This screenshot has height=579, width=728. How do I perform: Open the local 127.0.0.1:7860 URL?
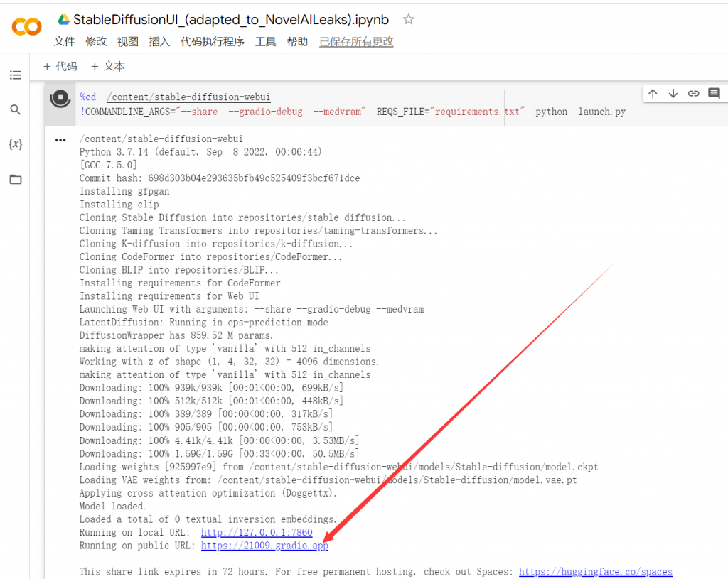point(257,532)
